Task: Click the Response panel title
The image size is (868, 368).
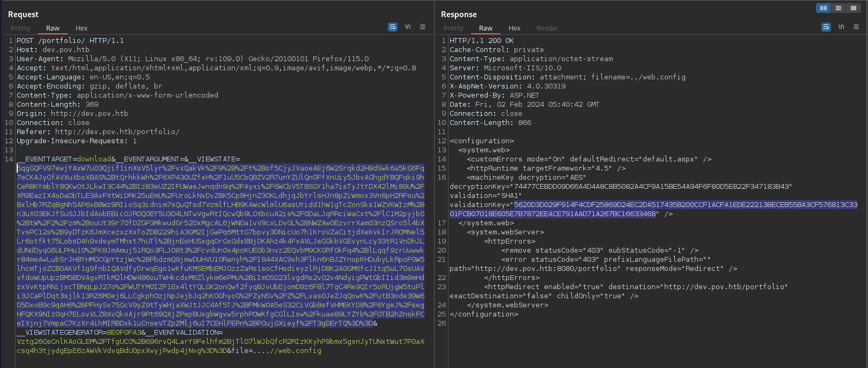Action: click(x=459, y=14)
